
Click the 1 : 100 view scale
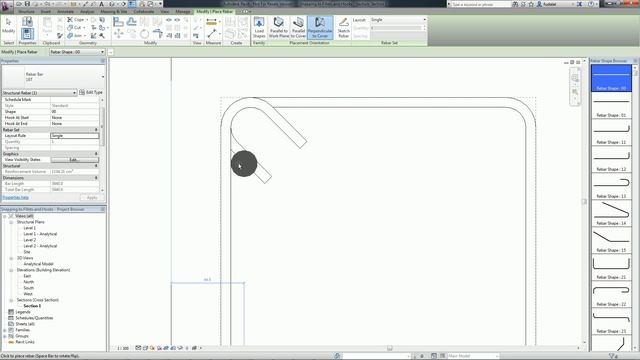tap(122, 348)
